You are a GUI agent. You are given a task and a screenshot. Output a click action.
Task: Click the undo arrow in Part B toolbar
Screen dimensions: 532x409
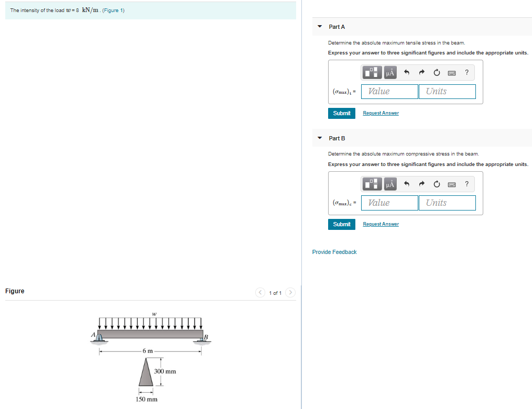click(x=407, y=184)
